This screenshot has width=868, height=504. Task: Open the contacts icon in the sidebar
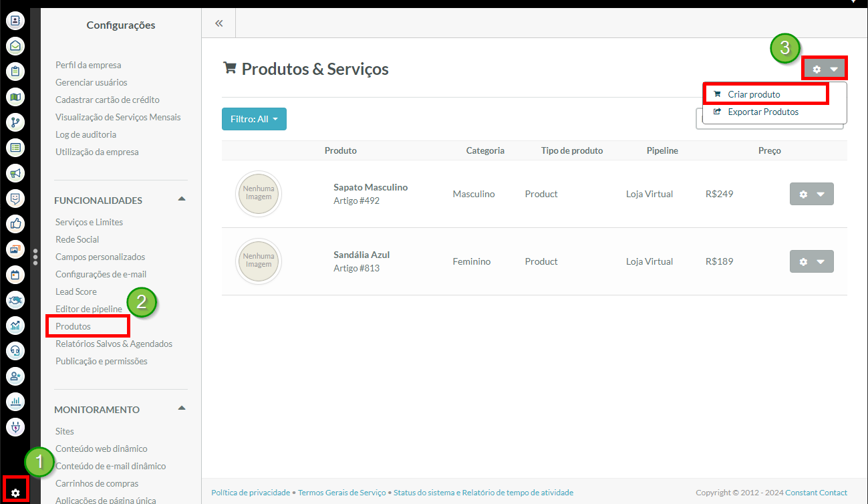(x=15, y=21)
